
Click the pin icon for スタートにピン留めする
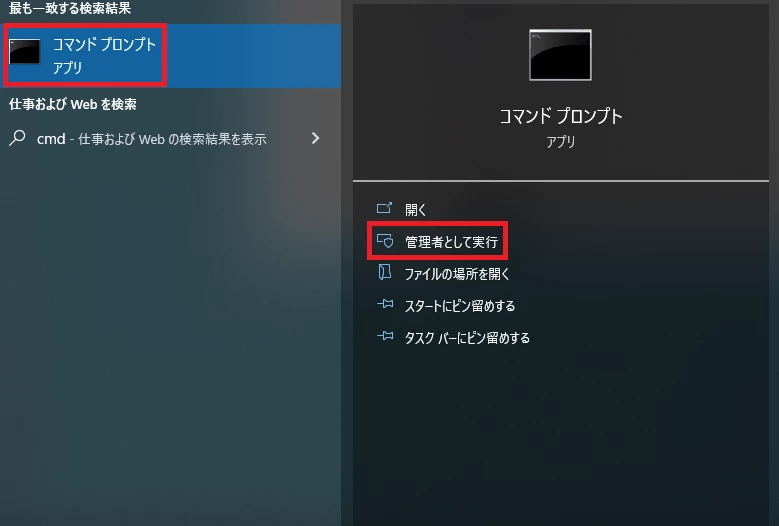385,304
